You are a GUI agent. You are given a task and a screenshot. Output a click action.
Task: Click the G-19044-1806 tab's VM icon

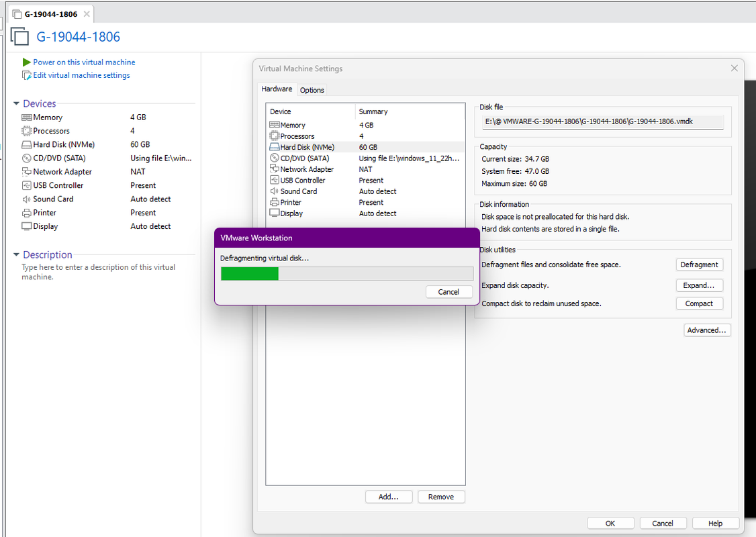17,14
